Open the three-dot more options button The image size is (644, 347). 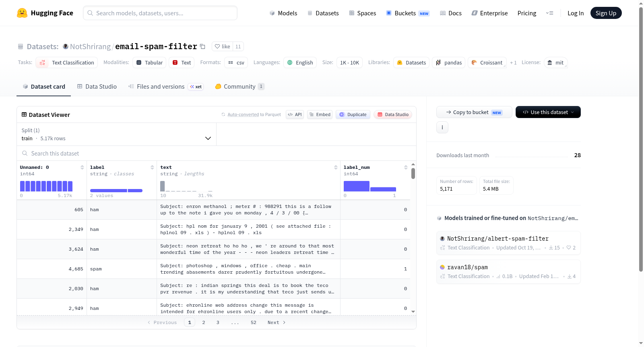(442, 127)
